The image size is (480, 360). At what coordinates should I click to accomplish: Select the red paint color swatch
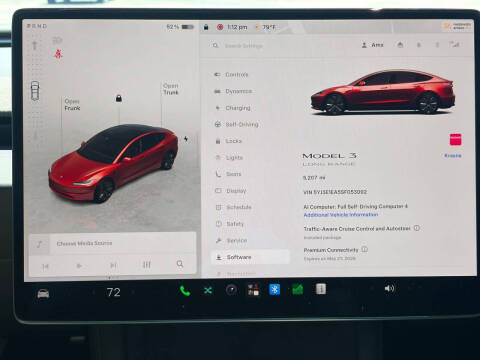click(x=455, y=139)
